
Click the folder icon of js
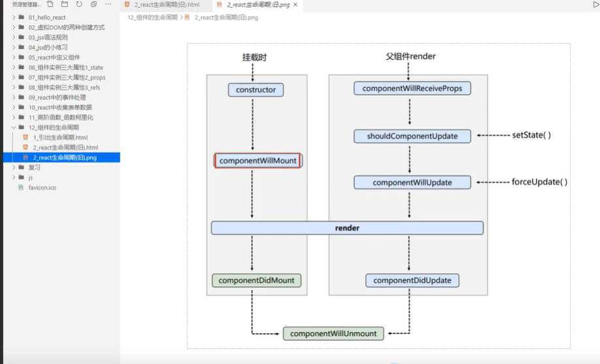[x=22, y=177]
